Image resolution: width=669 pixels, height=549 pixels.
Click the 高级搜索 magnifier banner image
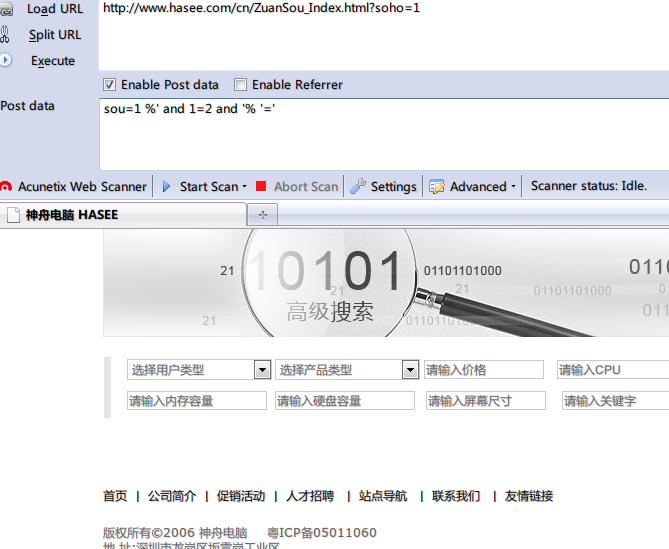[x=386, y=283]
